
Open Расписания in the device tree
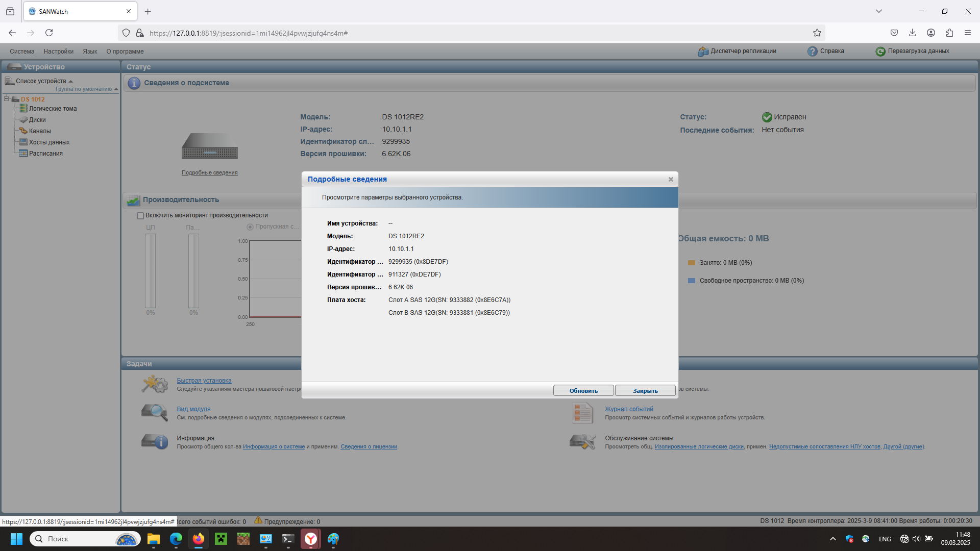click(46, 154)
